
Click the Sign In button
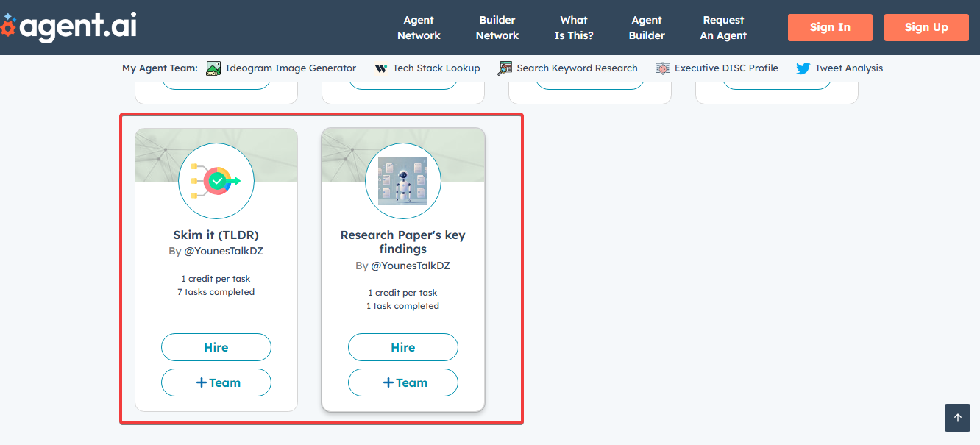(830, 27)
